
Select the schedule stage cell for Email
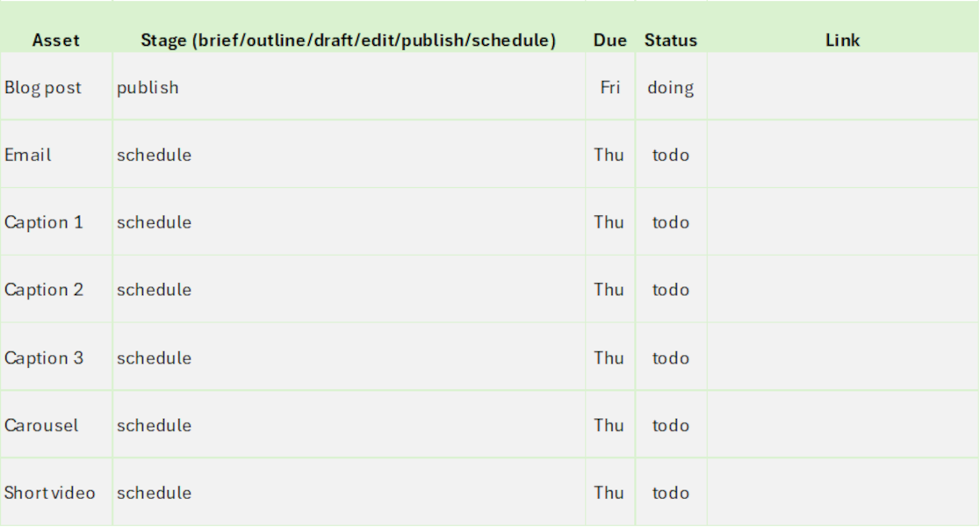pyautogui.click(x=349, y=154)
